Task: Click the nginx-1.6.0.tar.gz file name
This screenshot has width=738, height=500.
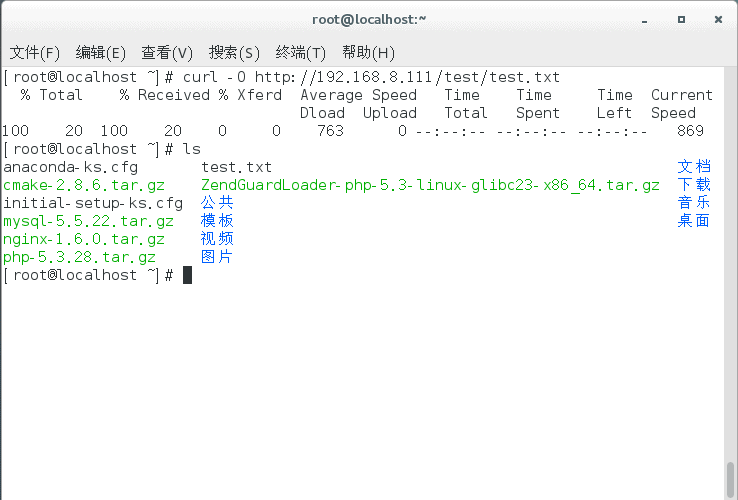Action: (x=84, y=239)
